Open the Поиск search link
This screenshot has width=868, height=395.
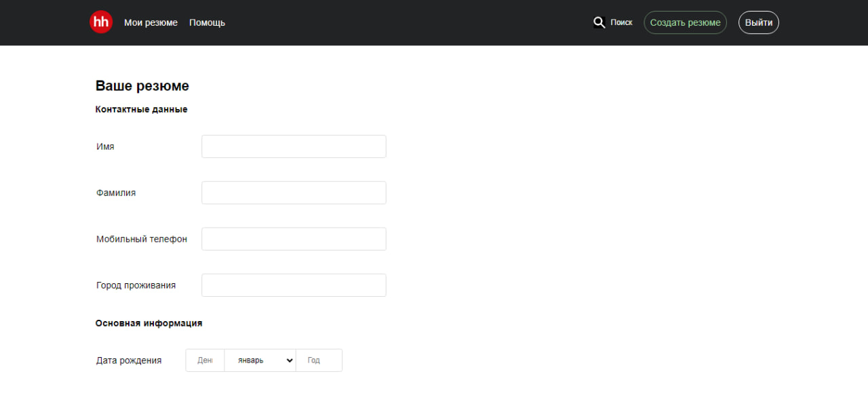tap(621, 22)
